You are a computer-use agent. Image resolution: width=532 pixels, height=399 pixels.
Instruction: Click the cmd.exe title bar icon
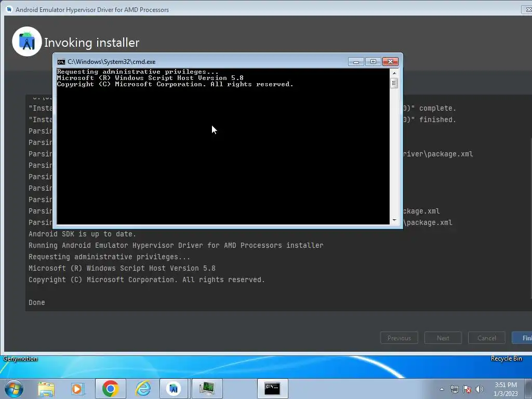coord(61,62)
